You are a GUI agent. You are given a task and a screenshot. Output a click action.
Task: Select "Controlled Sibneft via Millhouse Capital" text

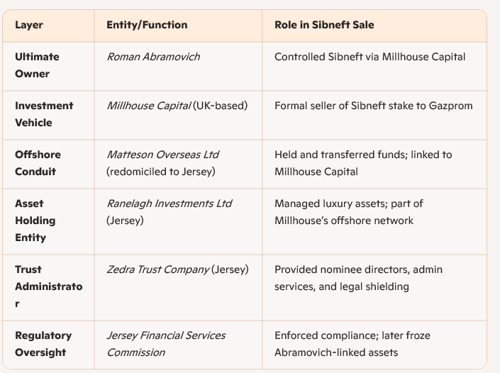point(370,57)
